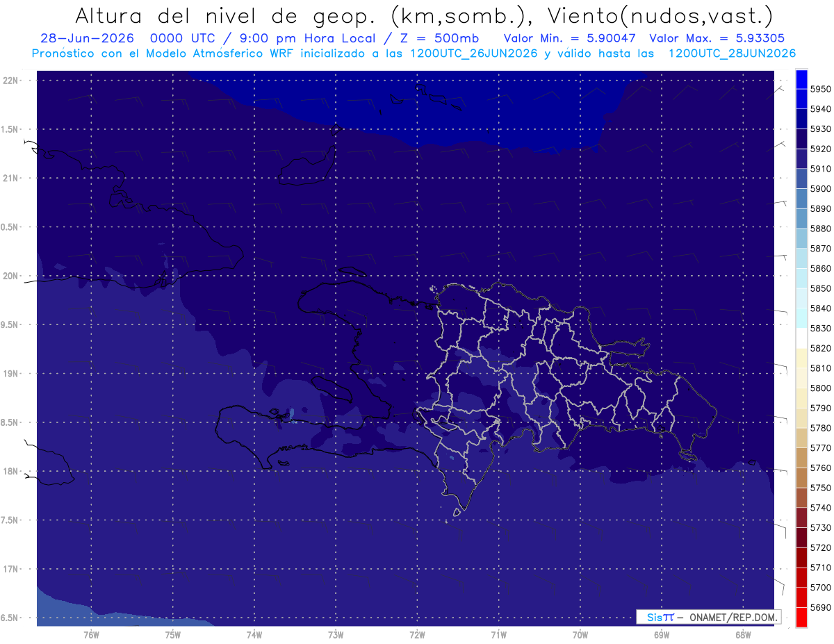Click the 5770 color scale label
The height and width of the screenshot is (644, 834).
point(821,448)
